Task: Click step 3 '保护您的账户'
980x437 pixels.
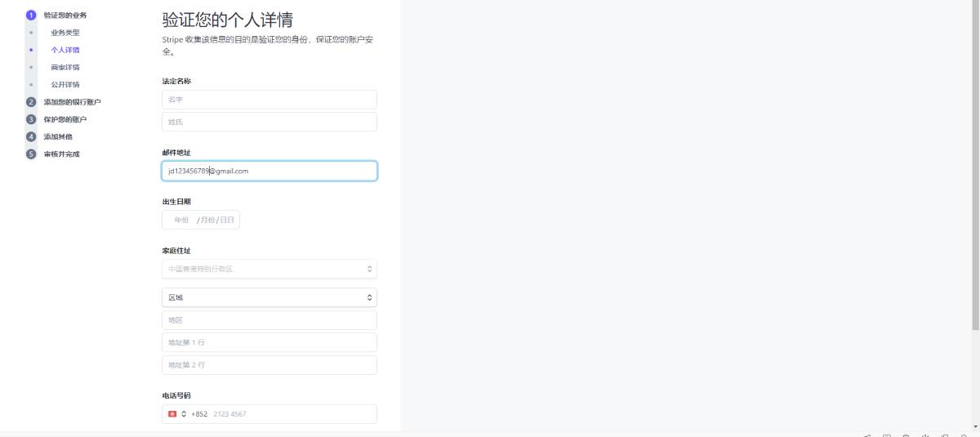Action: [65, 119]
